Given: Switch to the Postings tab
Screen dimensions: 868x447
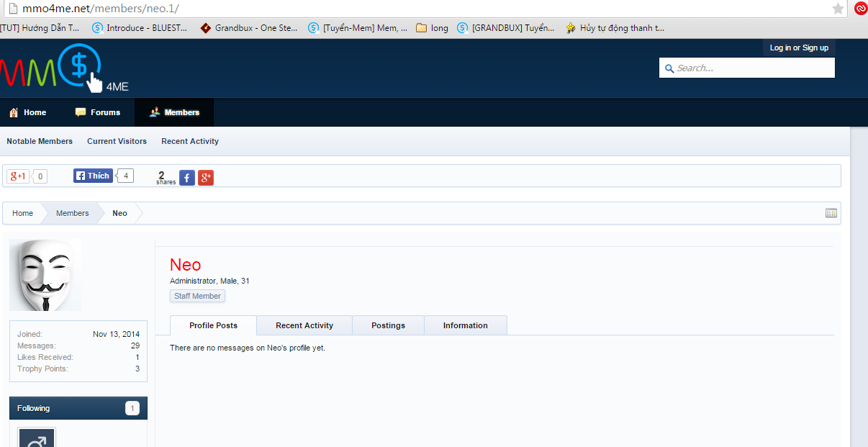Looking at the screenshot, I should (388, 325).
